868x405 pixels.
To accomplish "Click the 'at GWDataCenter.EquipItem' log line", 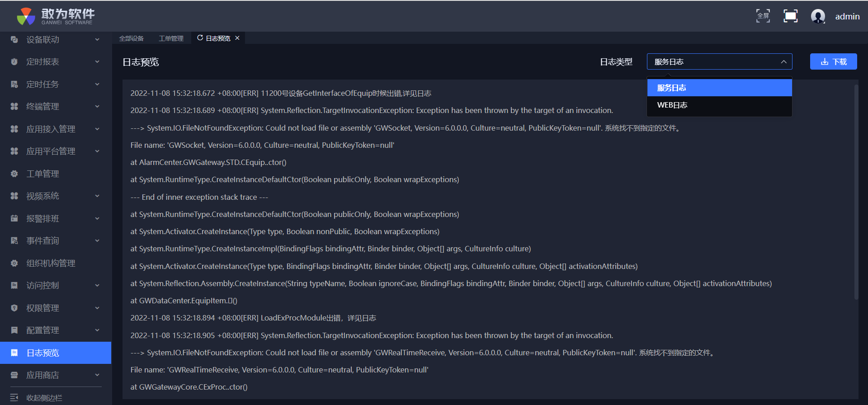I will (x=184, y=301).
